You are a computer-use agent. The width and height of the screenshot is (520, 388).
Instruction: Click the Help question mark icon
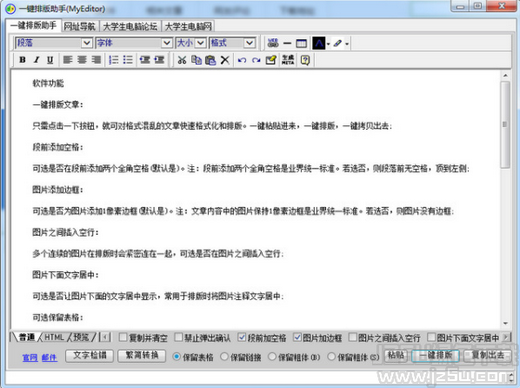(305, 60)
